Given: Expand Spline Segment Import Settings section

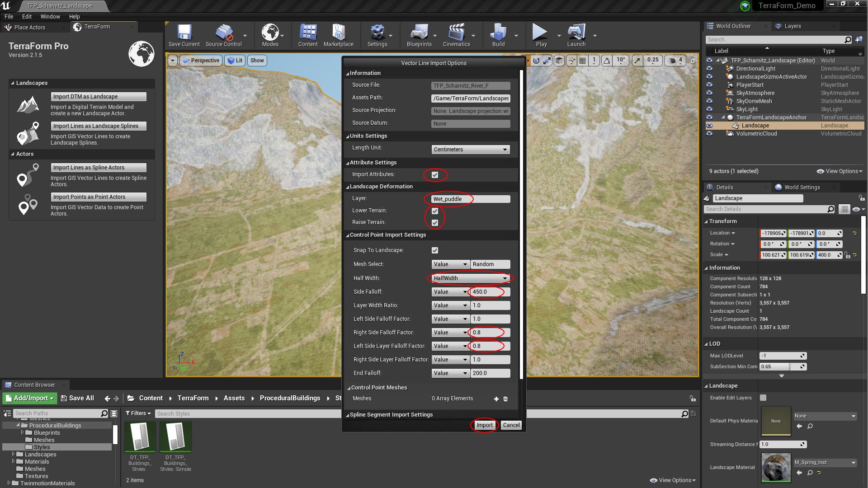Looking at the screenshot, I should [348, 415].
